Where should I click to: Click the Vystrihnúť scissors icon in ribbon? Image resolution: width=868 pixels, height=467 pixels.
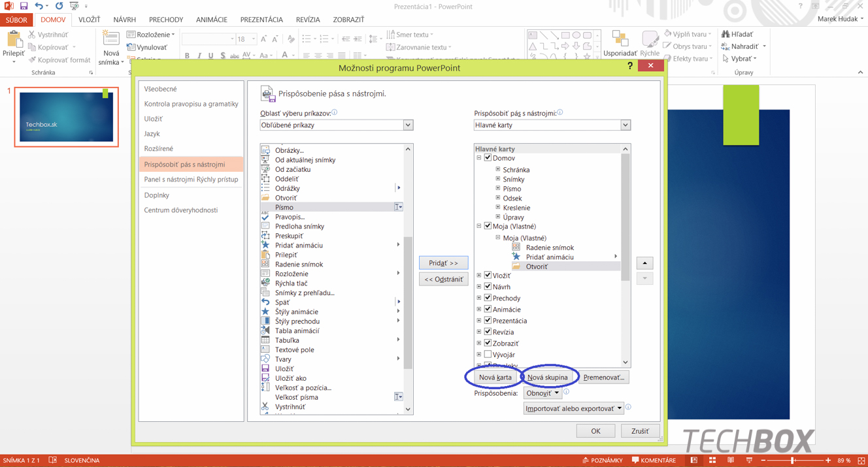point(31,35)
